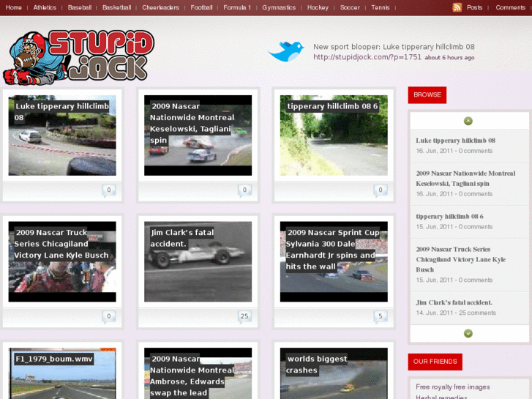
Task: Open the Basketball category
Action: pyautogui.click(x=116, y=7)
